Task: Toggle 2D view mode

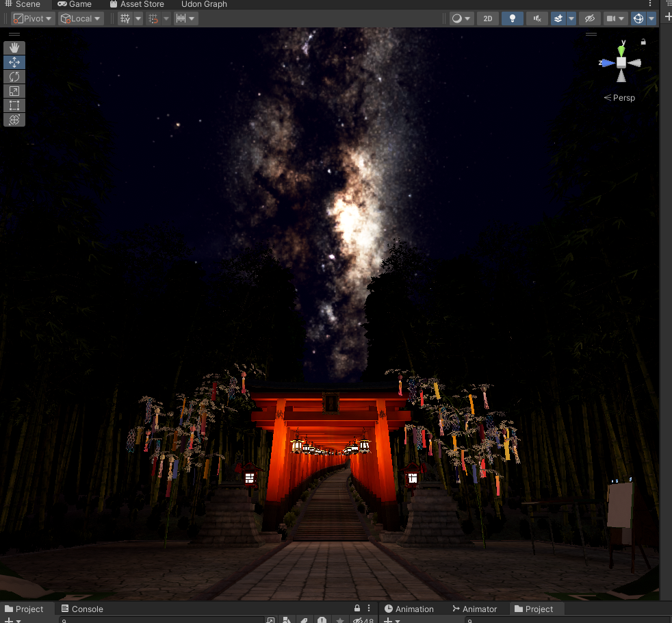Action: click(488, 18)
